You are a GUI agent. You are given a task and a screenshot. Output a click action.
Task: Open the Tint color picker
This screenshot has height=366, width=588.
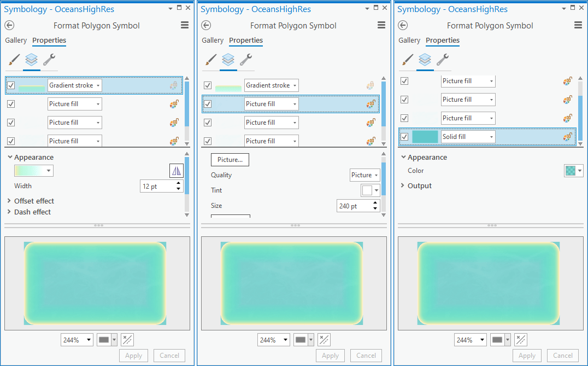pos(371,190)
